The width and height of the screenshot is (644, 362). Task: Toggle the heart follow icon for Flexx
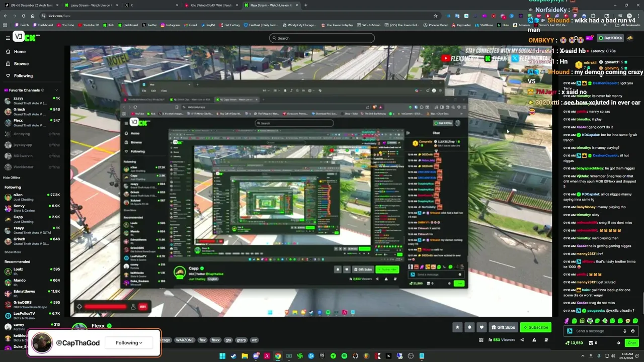[x=481, y=327]
